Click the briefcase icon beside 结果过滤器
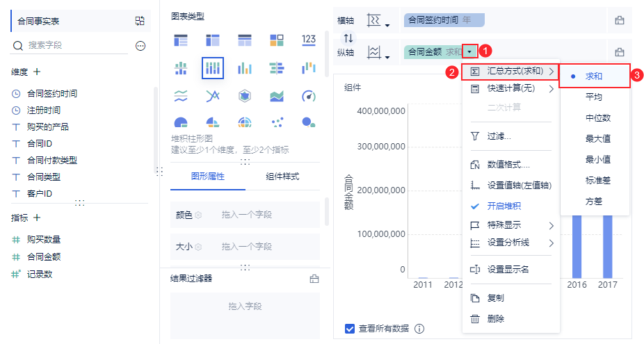Viewport: 644px width, 344px height. (314, 279)
